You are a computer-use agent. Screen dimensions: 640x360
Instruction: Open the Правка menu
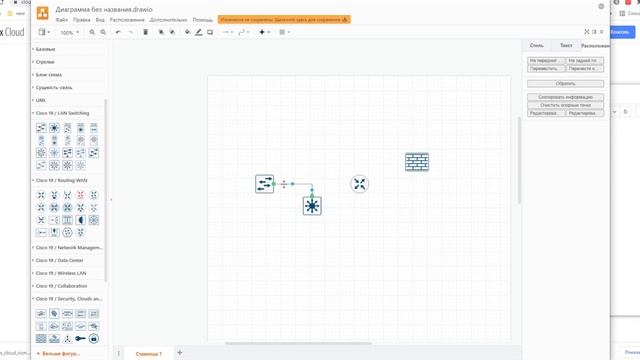(82, 20)
